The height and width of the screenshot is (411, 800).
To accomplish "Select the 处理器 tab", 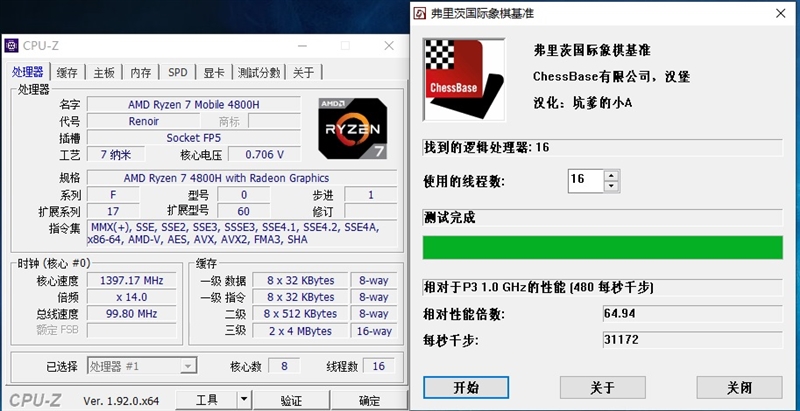I will 28,71.
